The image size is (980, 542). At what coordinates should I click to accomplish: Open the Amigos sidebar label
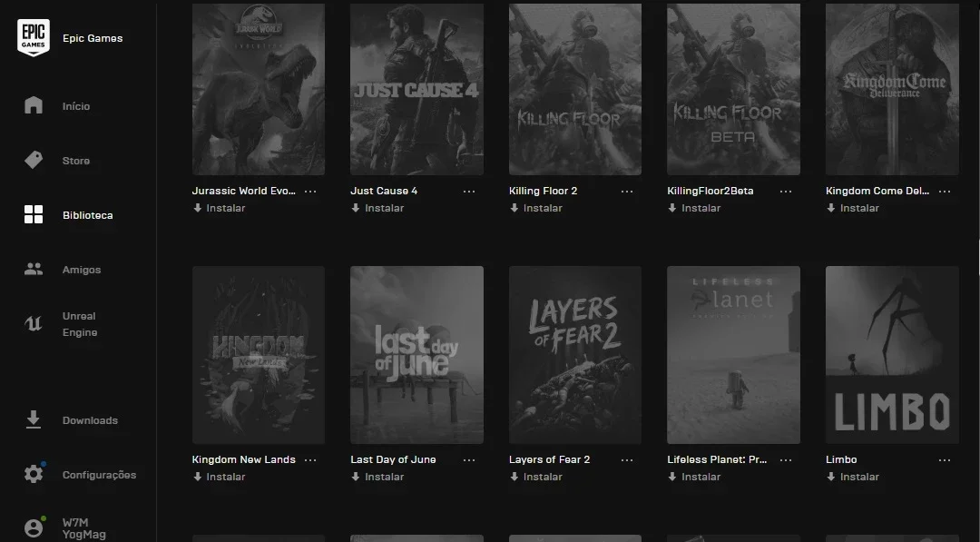click(x=82, y=270)
